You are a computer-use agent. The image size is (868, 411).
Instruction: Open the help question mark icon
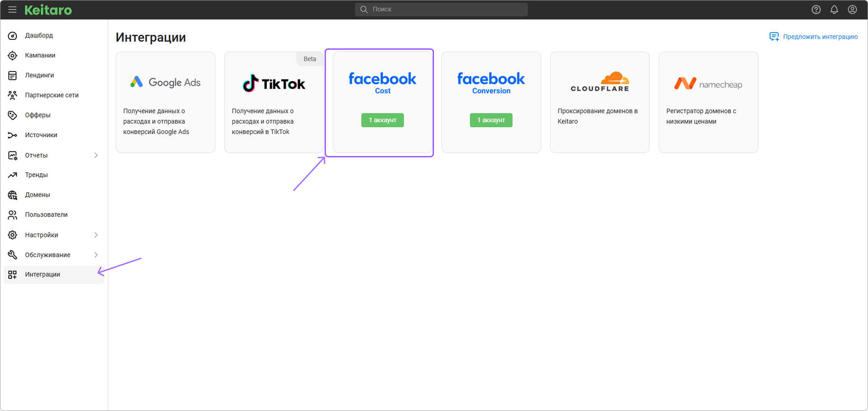[x=816, y=9]
